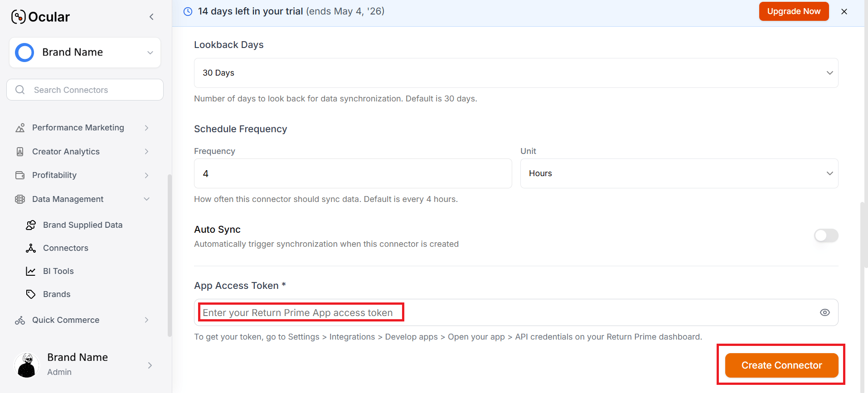Open Brand Supplied Data
This screenshot has width=868, height=393.
coord(82,225)
